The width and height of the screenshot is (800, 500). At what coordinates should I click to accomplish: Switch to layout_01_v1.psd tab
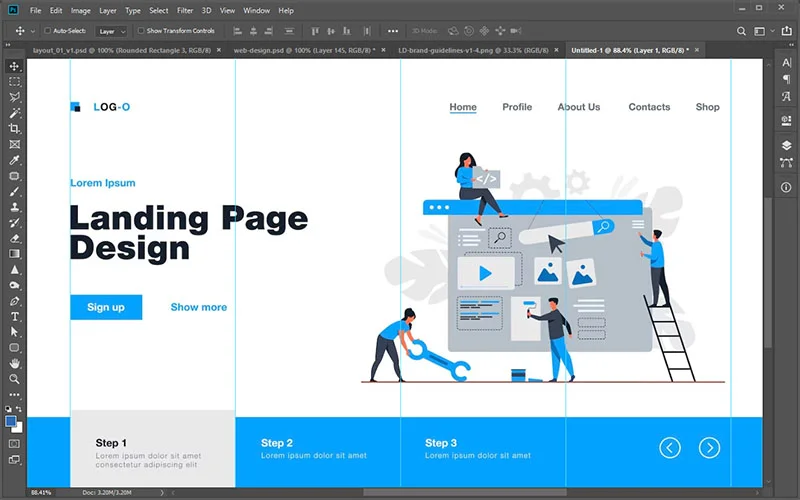click(121, 50)
